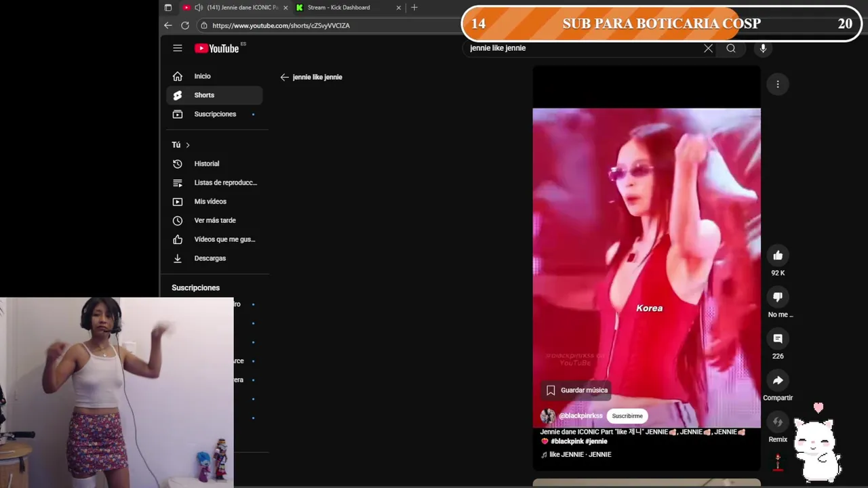Open a new browser tab
868x488 pixels.
coord(414,7)
